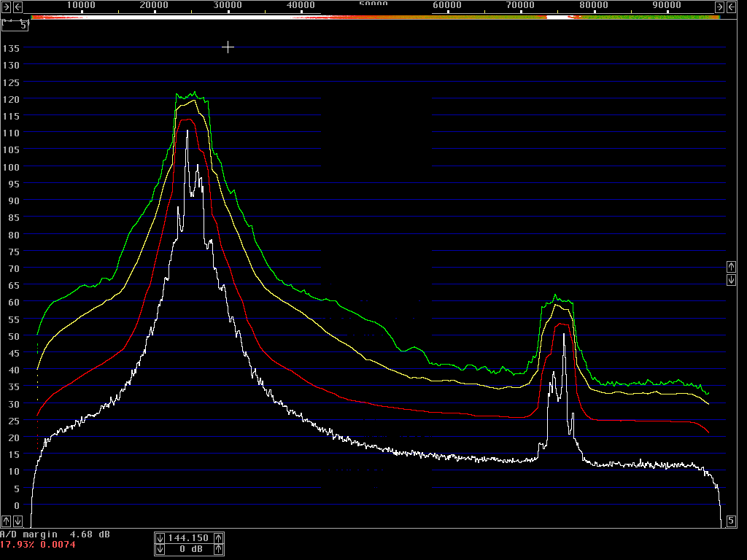Click the left-arrow box at top-right corner
The image size is (747, 560).
coord(731,7)
